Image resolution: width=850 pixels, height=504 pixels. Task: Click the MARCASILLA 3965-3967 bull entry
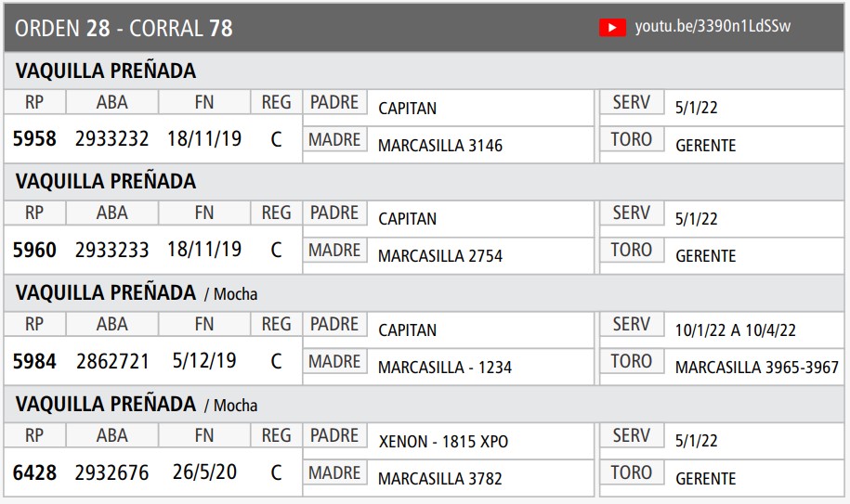pos(756,368)
